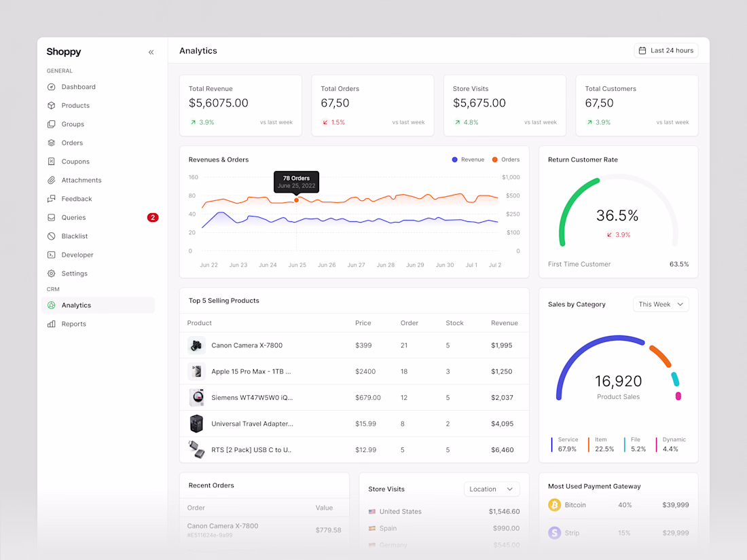Click the $6,460 revenue cell
The width and height of the screenshot is (747, 560).
(502, 449)
